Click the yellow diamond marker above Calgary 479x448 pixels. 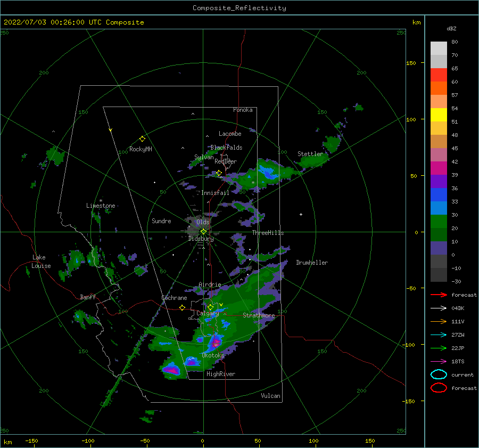(x=210, y=307)
